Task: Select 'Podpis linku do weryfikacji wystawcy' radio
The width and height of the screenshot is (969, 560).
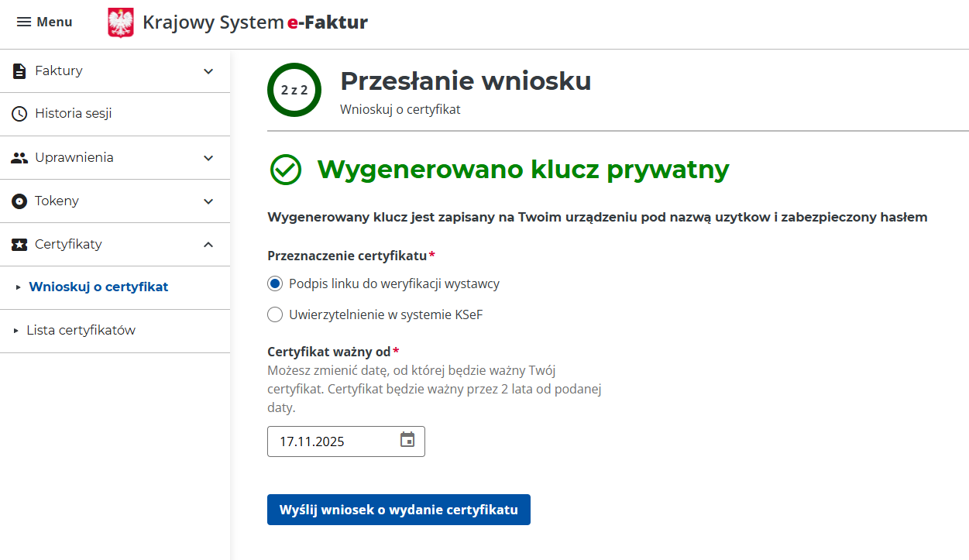Action: pos(275,283)
